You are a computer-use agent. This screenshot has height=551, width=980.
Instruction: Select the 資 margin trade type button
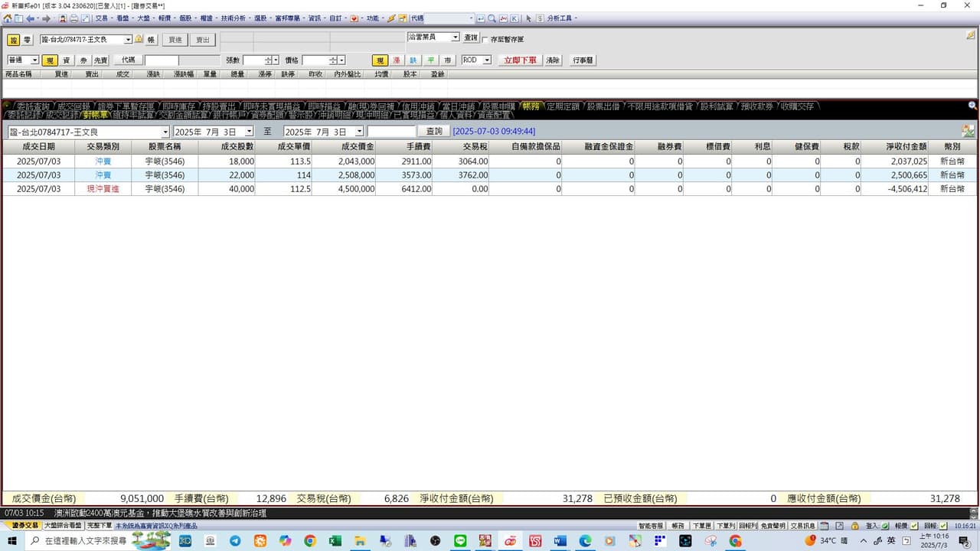coord(67,60)
